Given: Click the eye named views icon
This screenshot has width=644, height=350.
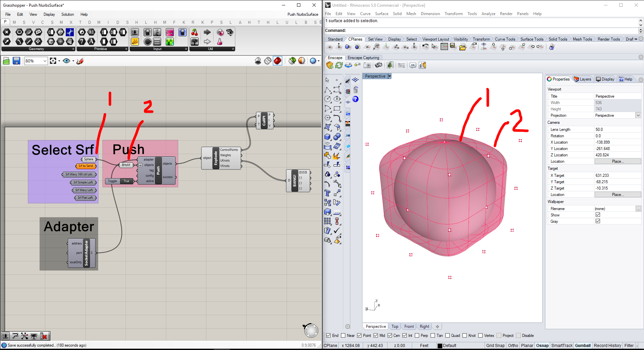Looking at the screenshot, I should pyautogui.click(x=66, y=61).
